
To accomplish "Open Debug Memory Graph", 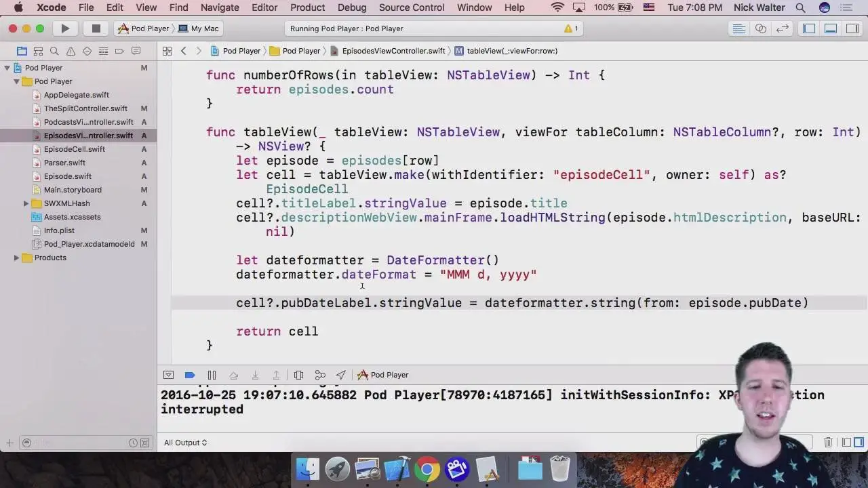I will (320, 375).
